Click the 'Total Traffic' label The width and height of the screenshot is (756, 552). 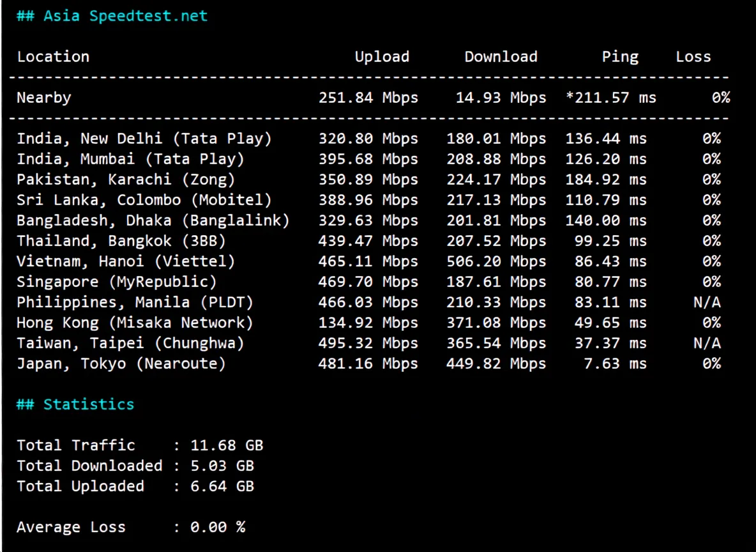point(76,445)
